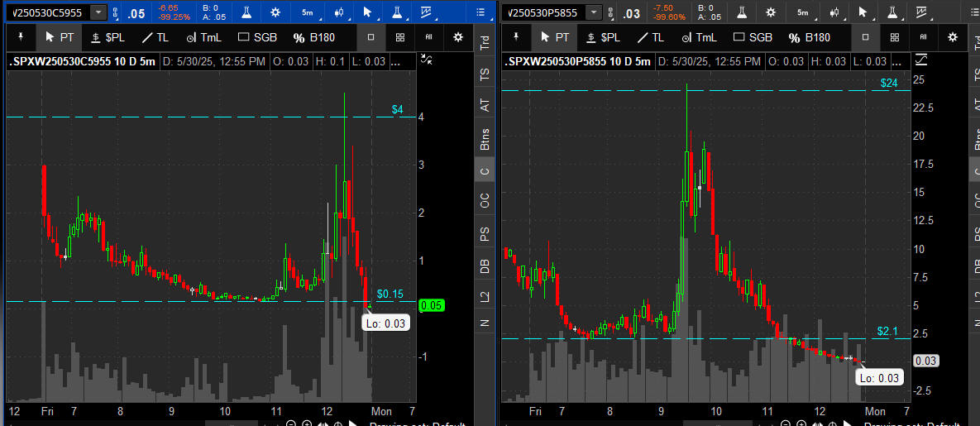The height and width of the screenshot is (426, 980).
Task: Select the SGB rectangle tool in left chart
Action: 256,37
